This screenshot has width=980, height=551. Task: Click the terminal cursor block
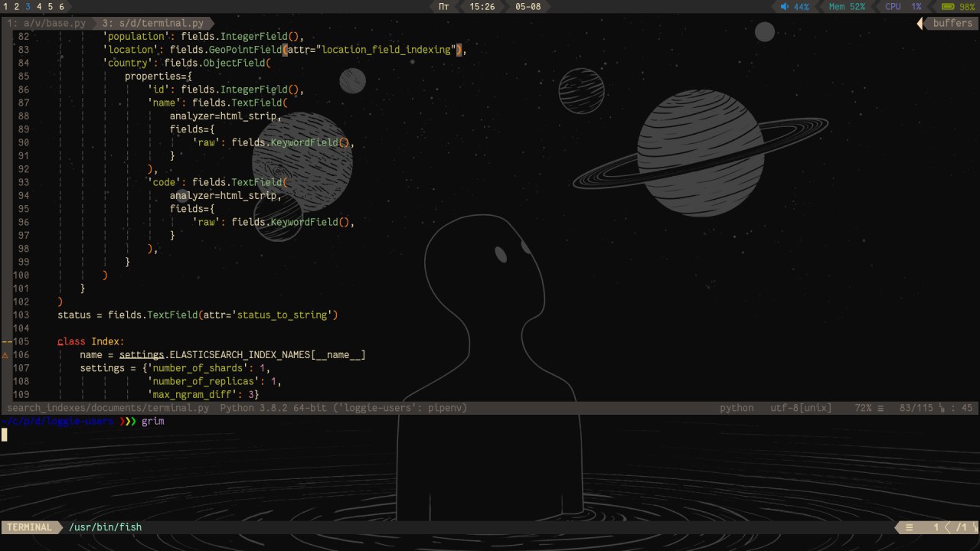(4, 435)
